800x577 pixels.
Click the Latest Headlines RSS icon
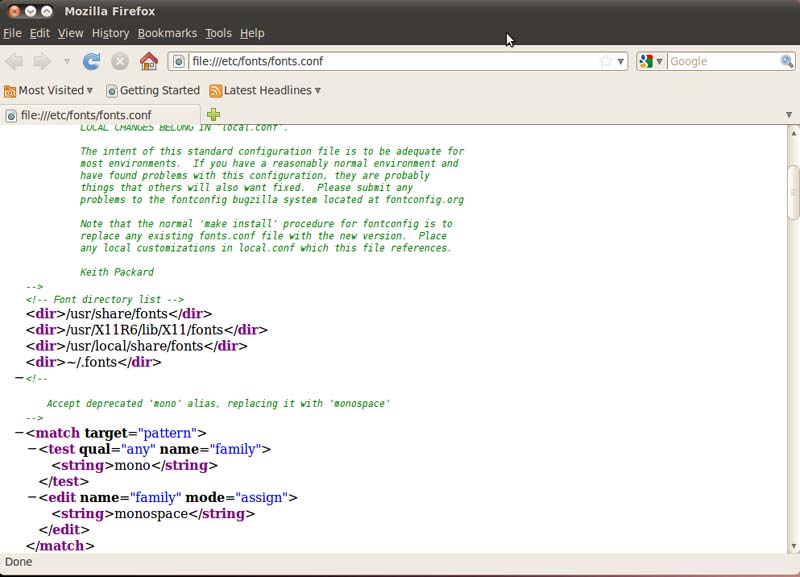coord(216,91)
